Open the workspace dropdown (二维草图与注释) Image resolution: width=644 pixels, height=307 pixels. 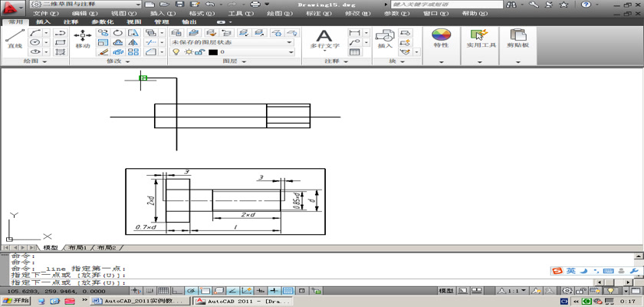pos(86,4)
